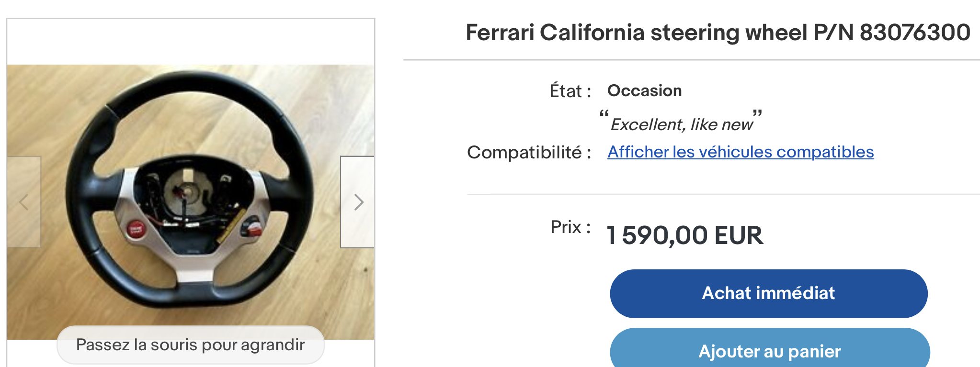Click 'Ajouter au panier' to add item

click(769, 351)
